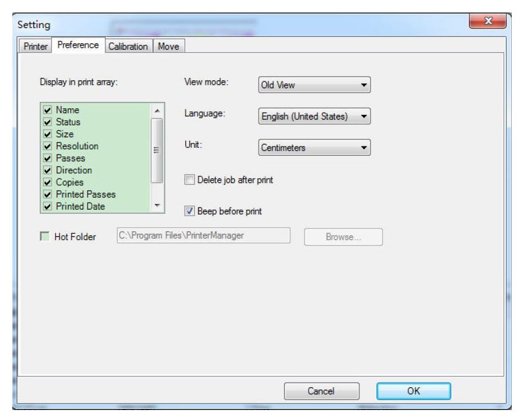The image size is (527, 420).
Task: Enable Delete job after print
Action: point(189,180)
